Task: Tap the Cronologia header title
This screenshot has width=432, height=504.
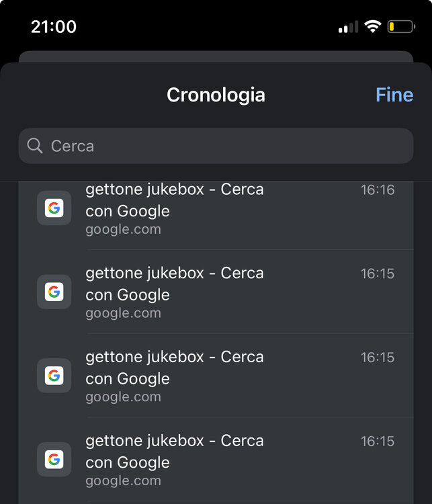Action: click(x=216, y=95)
